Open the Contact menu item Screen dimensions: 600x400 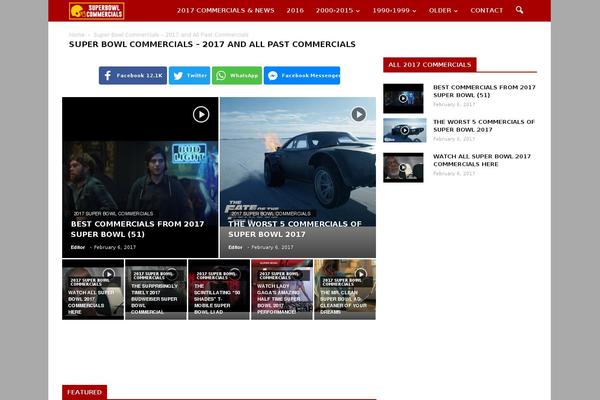pos(487,10)
